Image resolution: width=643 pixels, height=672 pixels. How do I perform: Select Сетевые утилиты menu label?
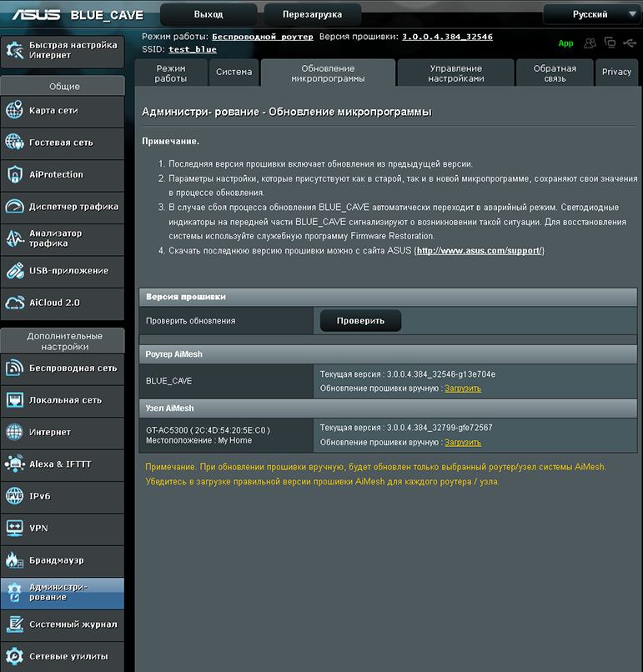click(68, 656)
